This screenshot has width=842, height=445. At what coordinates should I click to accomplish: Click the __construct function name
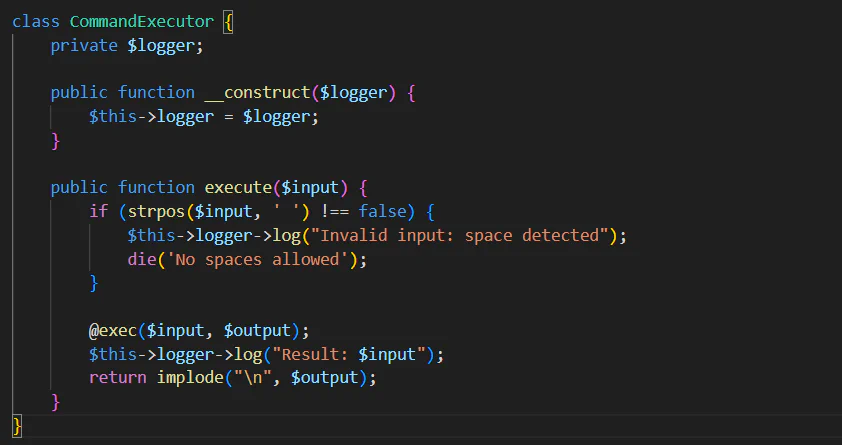258,93
